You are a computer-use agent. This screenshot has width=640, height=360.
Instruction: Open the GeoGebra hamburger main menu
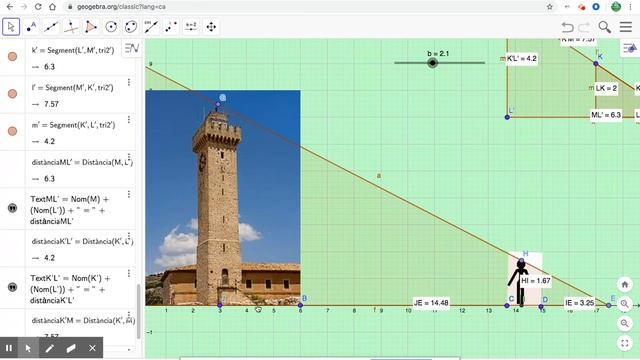point(626,27)
